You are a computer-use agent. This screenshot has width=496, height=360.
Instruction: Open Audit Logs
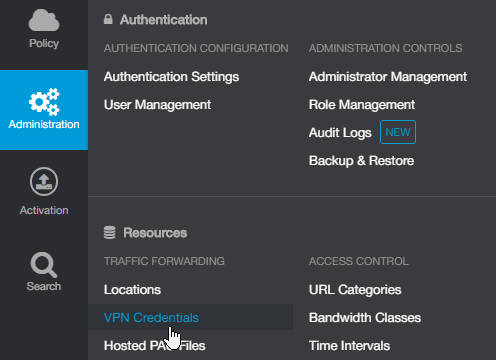point(340,133)
